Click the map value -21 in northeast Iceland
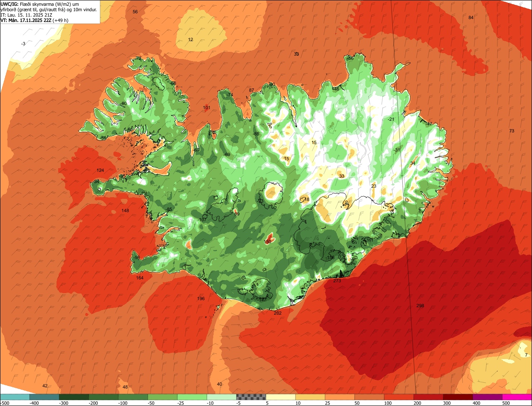Image resolution: width=532 pixels, height=406 pixels. 391,119
